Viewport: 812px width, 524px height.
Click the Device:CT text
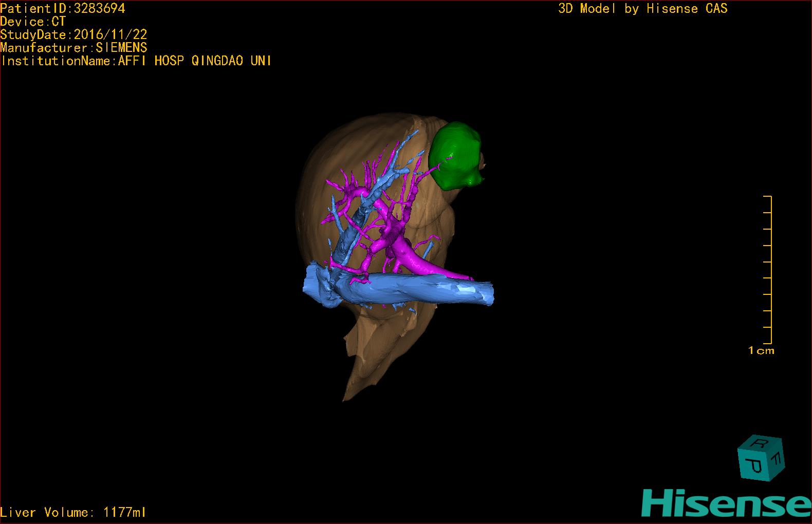pos(33,22)
